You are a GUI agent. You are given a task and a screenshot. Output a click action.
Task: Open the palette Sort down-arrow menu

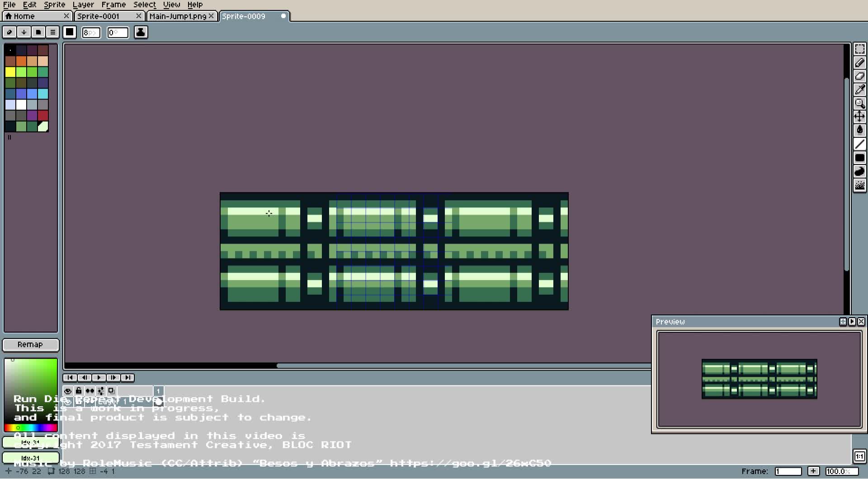point(24,32)
